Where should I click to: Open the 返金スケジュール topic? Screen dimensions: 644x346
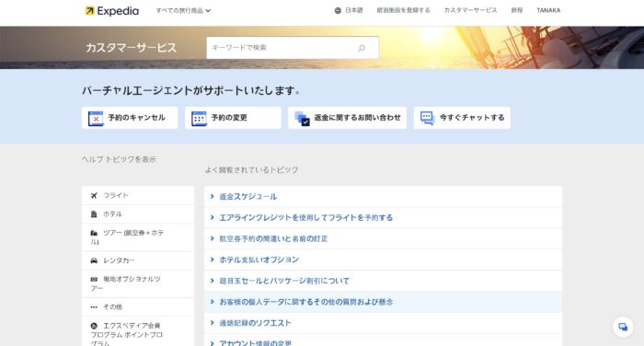(384, 196)
